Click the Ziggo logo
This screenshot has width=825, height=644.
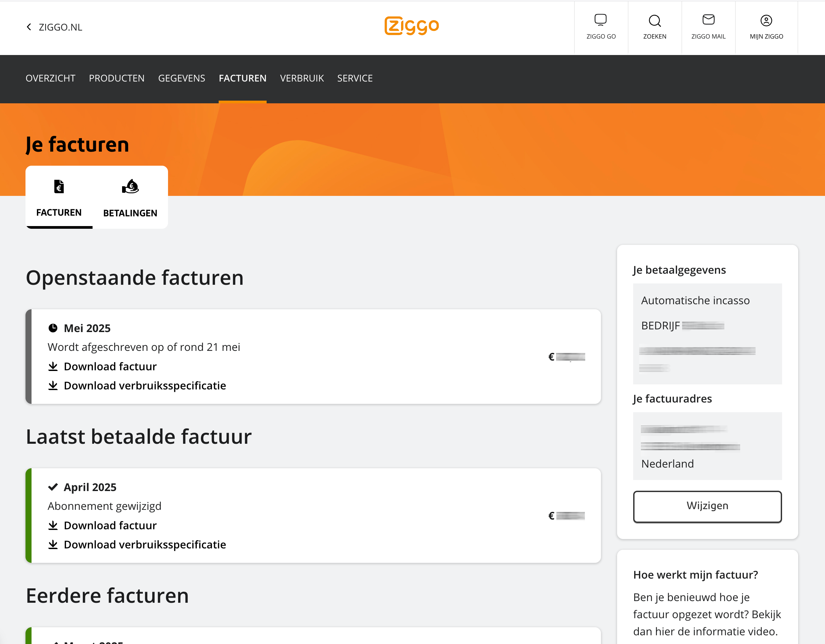point(412,26)
